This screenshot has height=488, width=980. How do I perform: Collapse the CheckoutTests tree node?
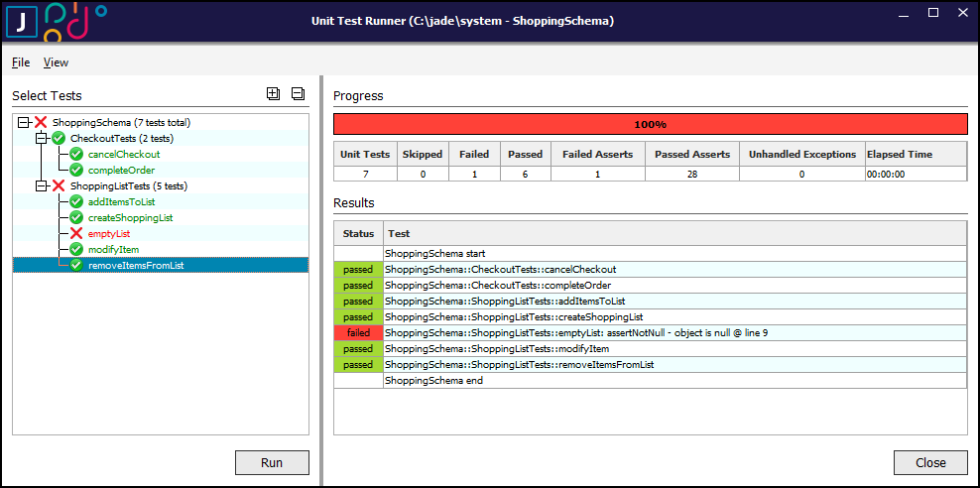(42, 138)
